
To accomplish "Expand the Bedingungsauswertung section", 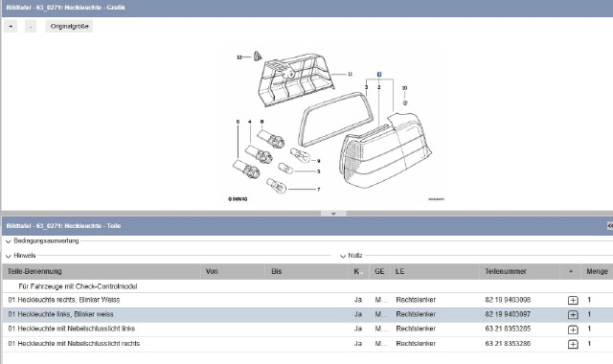I will click(9, 241).
